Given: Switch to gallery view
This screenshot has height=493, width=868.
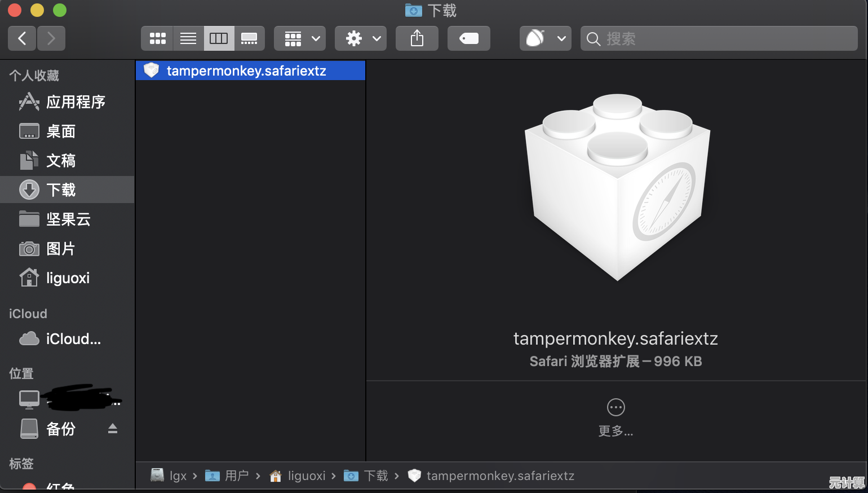Looking at the screenshot, I should point(249,38).
